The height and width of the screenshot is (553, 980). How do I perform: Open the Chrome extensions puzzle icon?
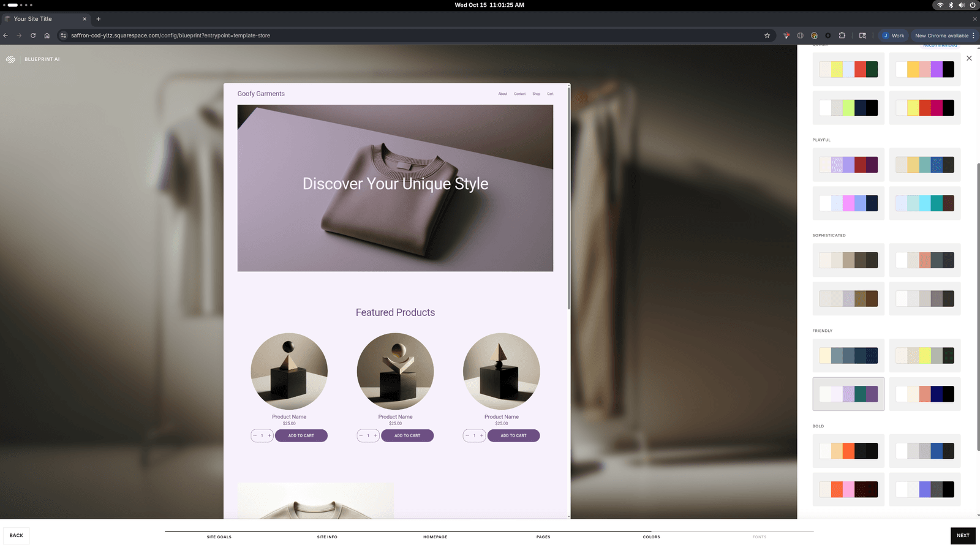pos(842,36)
